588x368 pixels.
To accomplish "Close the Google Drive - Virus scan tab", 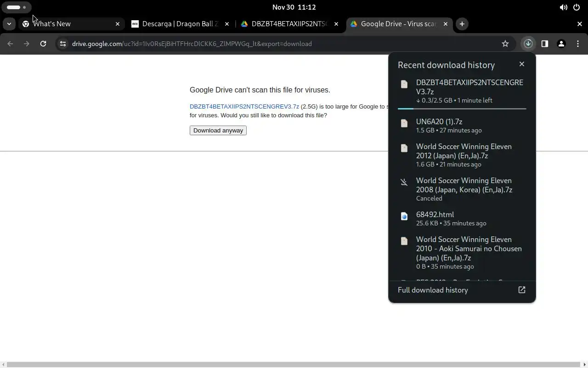I will 445,24.
